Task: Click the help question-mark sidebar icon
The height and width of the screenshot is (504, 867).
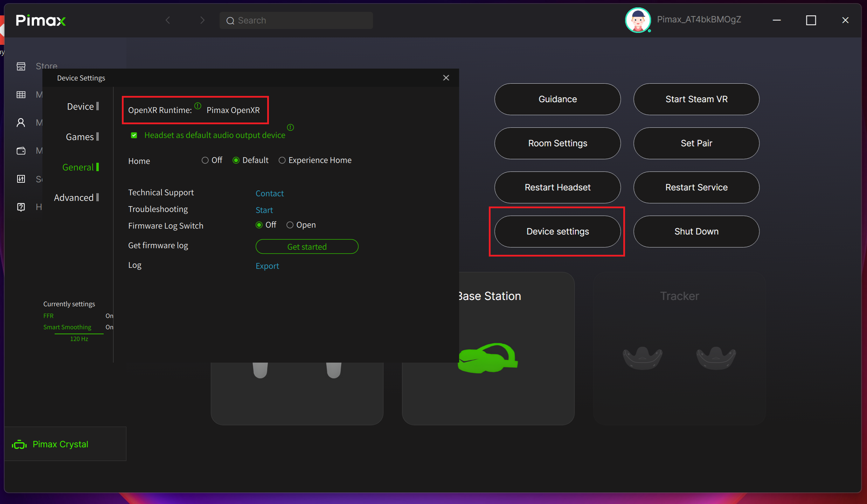Action: click(21, 207)
